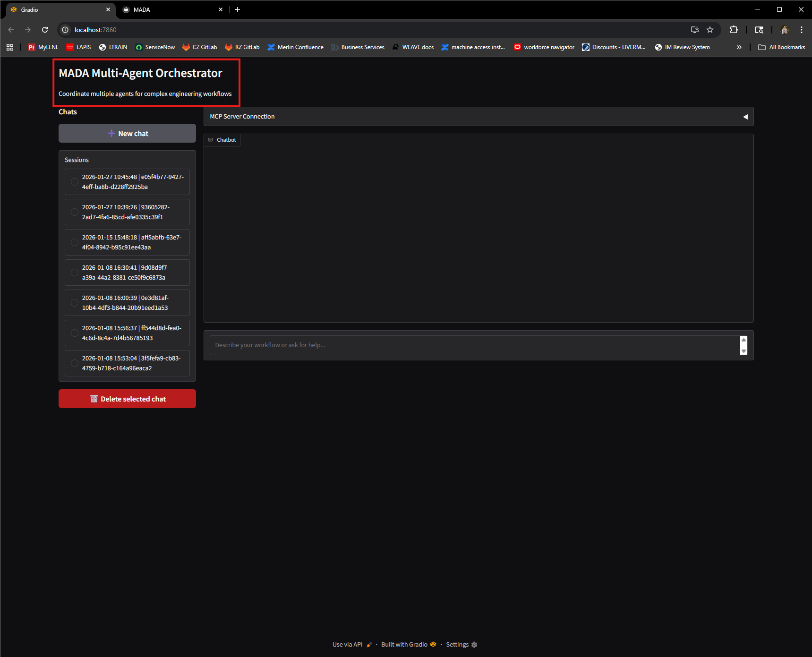Image resolution: width=812 pixels, height=657 pixels.
Task: Open the Chrome three-dot menu
Action: point(802,30)
